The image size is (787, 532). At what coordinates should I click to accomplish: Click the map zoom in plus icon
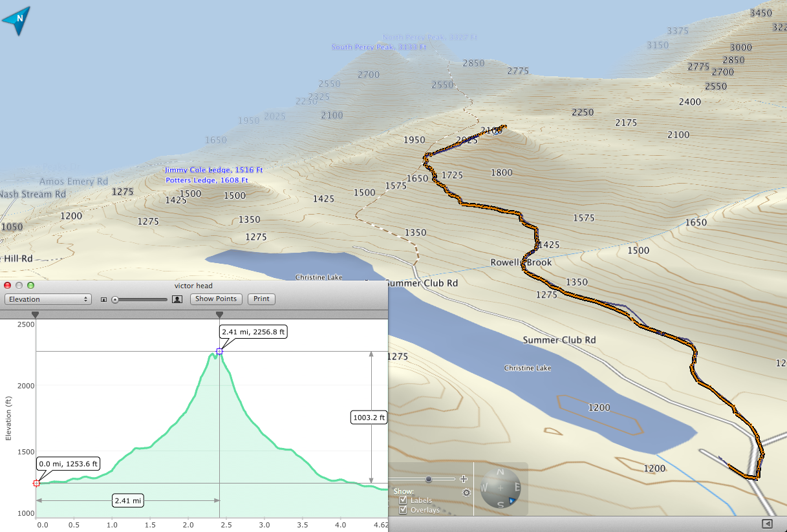point(463,479)
